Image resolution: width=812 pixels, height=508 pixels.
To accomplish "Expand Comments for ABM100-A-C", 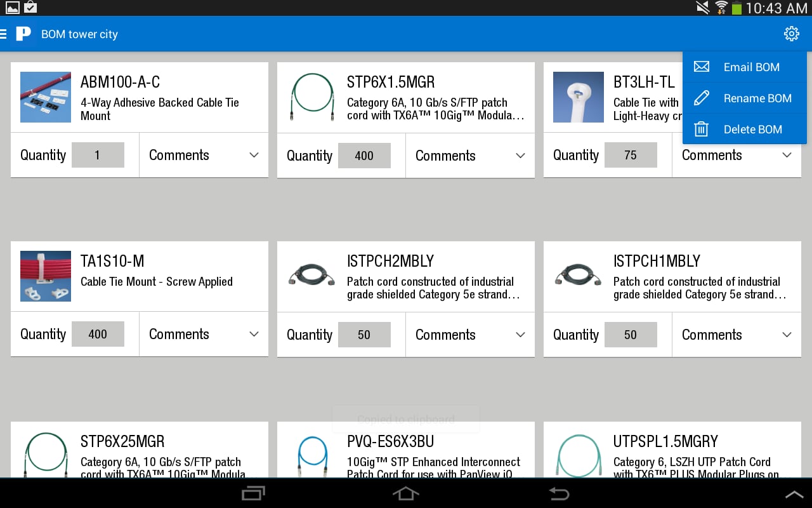I will tap(204, 155).
